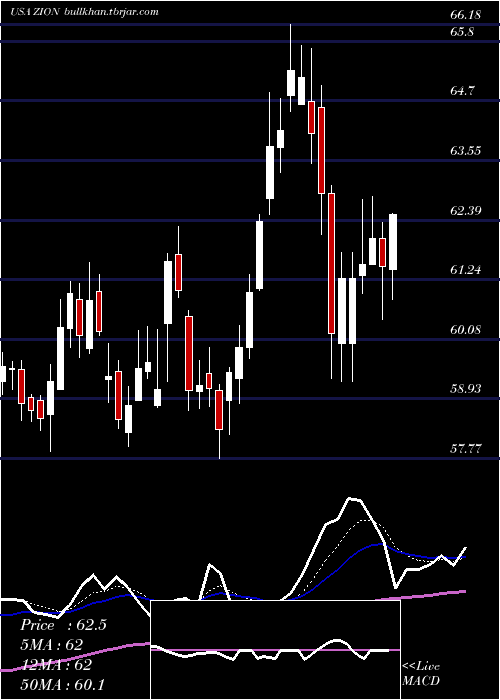Click the bullkhan.tbrjar.com watermark text

tap(111, 12)
